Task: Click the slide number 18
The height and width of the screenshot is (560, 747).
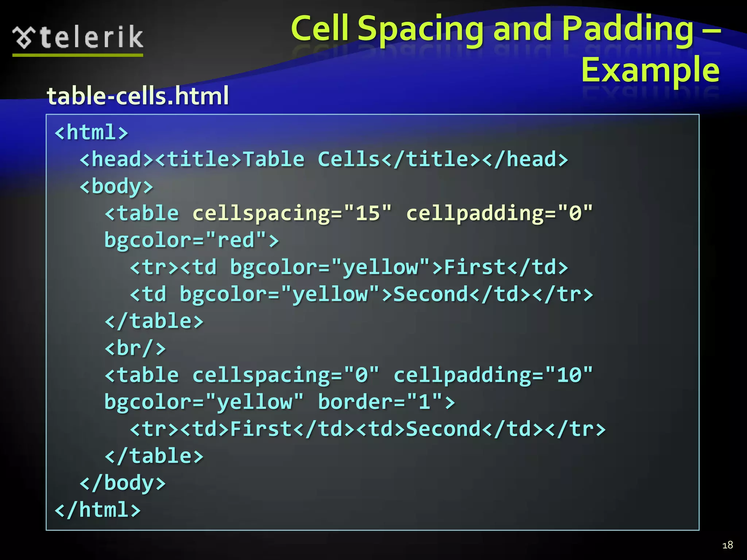Action: pyautogui.click(x=727, y=545)
